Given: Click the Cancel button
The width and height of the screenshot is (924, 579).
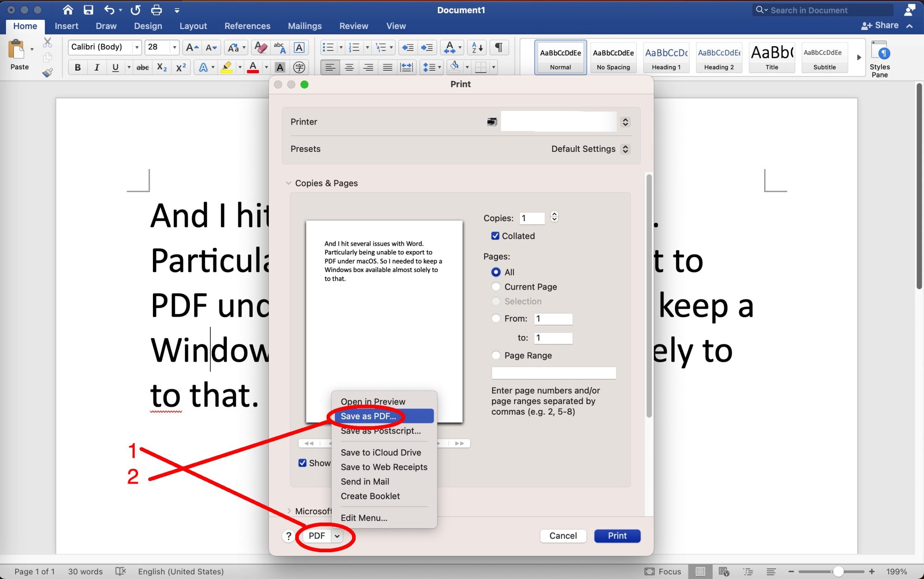Looking at the screenshot, I should pyautogui.click(x=563, y=536).
